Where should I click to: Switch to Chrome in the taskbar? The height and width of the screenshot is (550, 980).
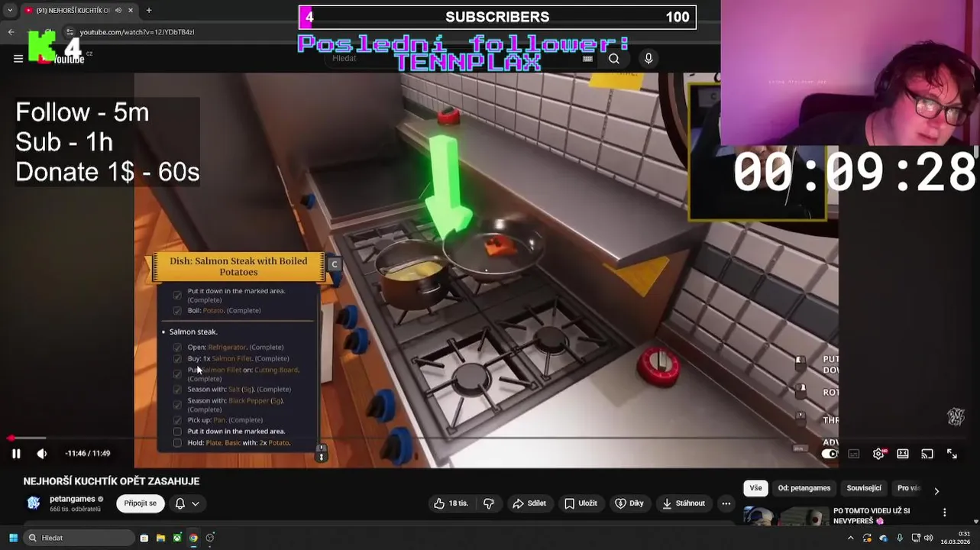[193, 538]
